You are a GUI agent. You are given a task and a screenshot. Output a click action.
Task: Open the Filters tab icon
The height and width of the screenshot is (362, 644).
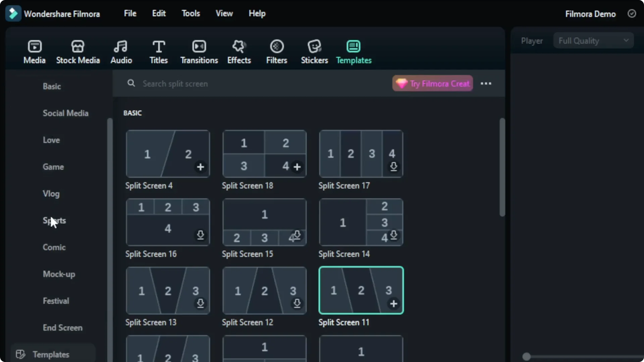coord(277,47)
